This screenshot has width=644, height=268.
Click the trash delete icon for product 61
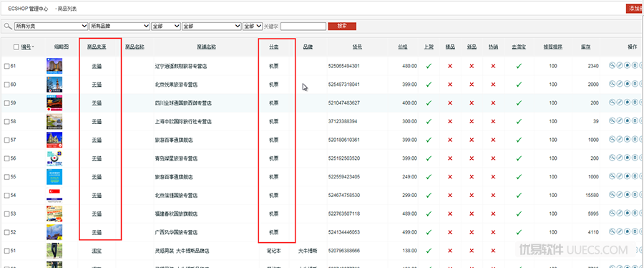coord(635,65)
